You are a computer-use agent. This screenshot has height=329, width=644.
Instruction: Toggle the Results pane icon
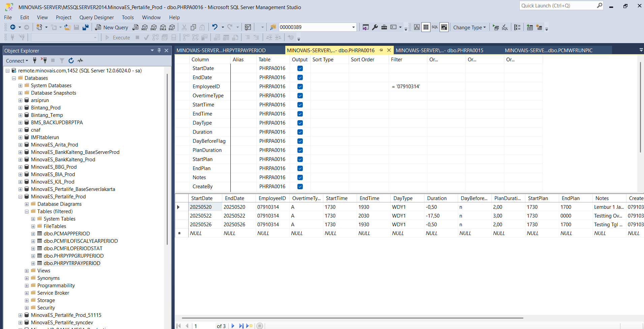[x=444, y=27]
